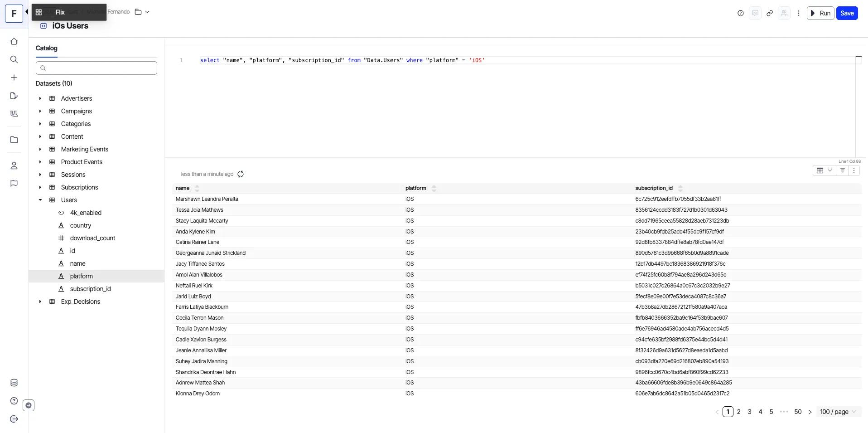Expand the Product Events dataset
This screenshot has height=433, width=868.
(x=40, y=162)
